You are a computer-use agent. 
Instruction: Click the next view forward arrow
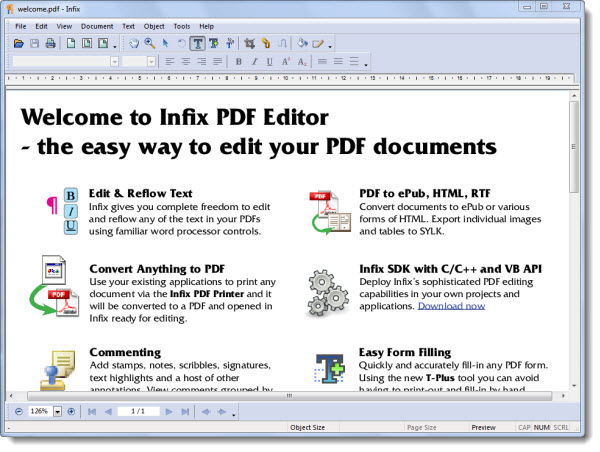(x=222, y=412)
